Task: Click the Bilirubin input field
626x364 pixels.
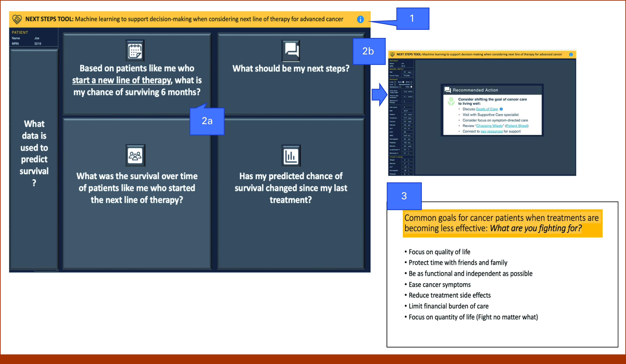Action: pyautogui.click(x=407, y=146)
